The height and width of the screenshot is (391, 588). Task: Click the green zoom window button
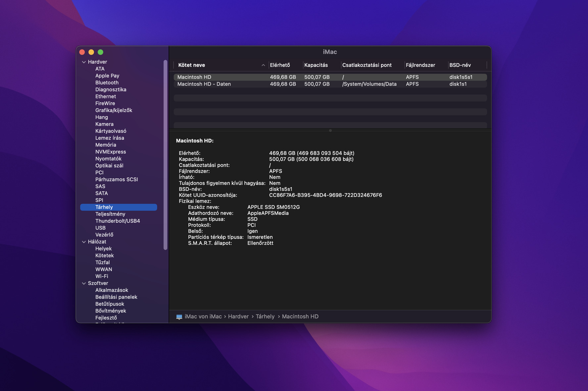101,52
